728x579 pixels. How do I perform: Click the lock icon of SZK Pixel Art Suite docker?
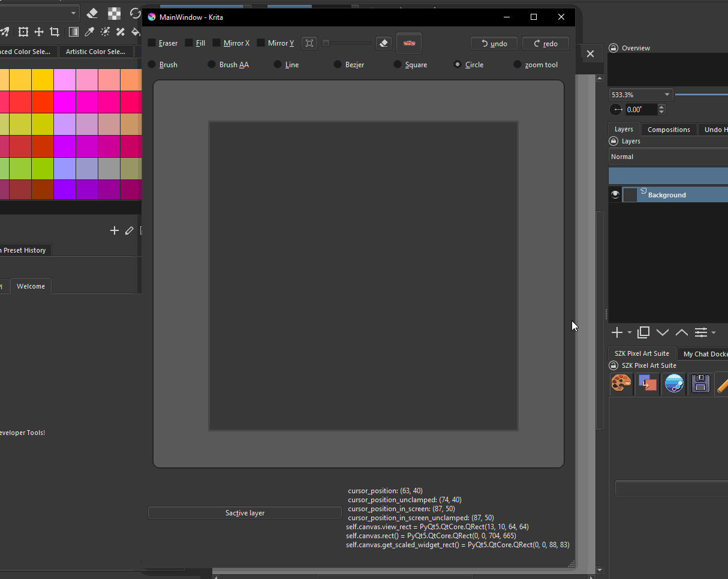tap(613, 365)
